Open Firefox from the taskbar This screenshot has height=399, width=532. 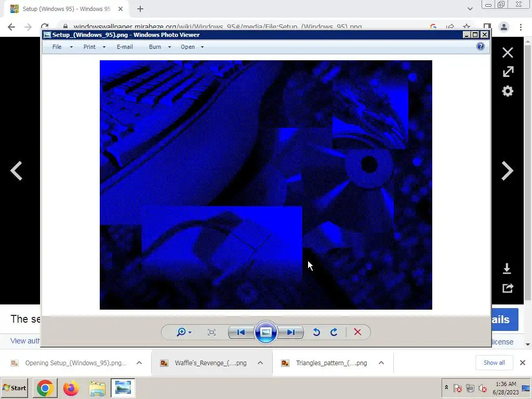(71, 388)
